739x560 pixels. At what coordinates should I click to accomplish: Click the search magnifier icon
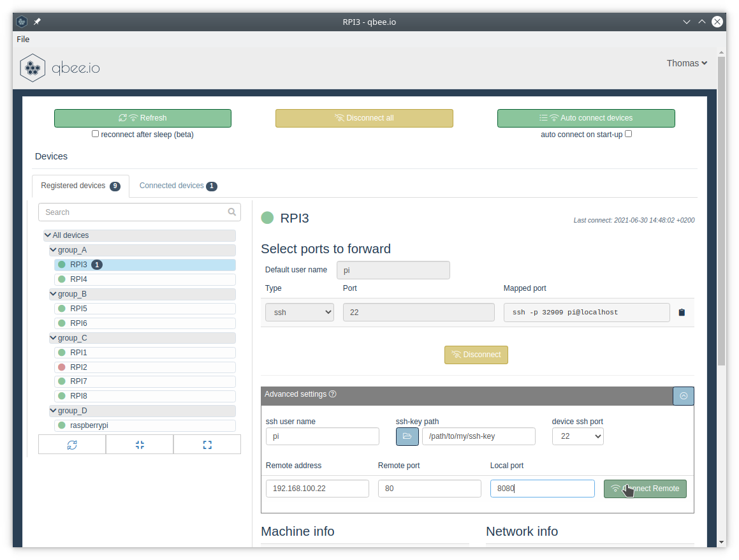click(x=231, y=211)
